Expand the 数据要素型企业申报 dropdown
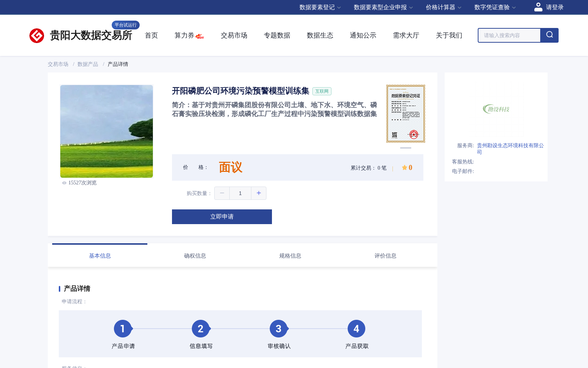This screenshot has width=588, height=368. [383, 7]
